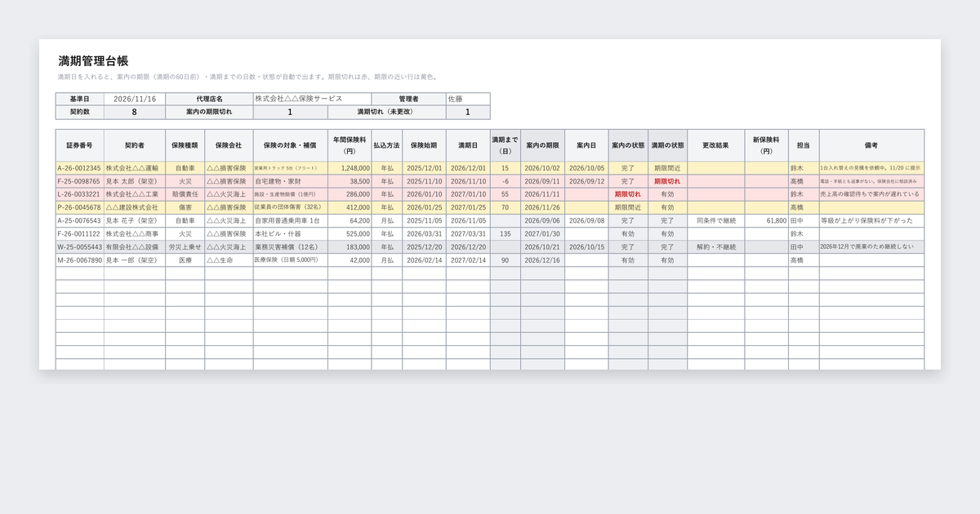Image resolution: width=980 pixels, height=514 pixels.
Task: Click the 払込方法 column header
Action: click(386, 145)
